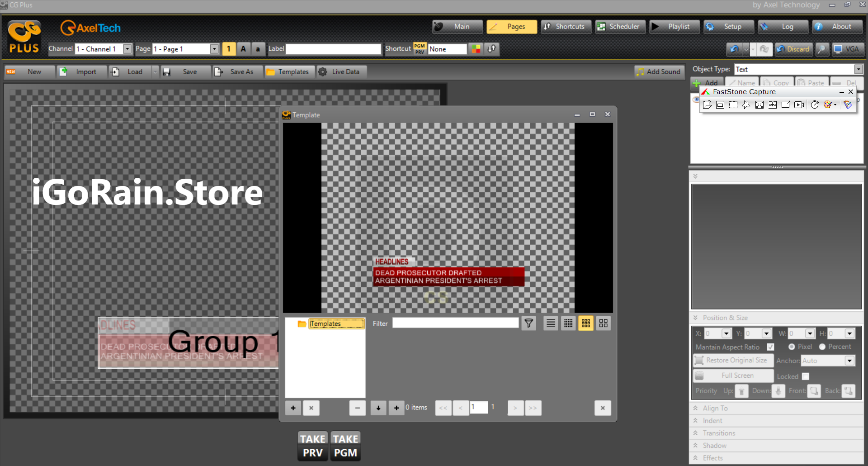Screen dimensions: 868x466
Task: Open the Object Type dropdown
Action: click(858, 69)
